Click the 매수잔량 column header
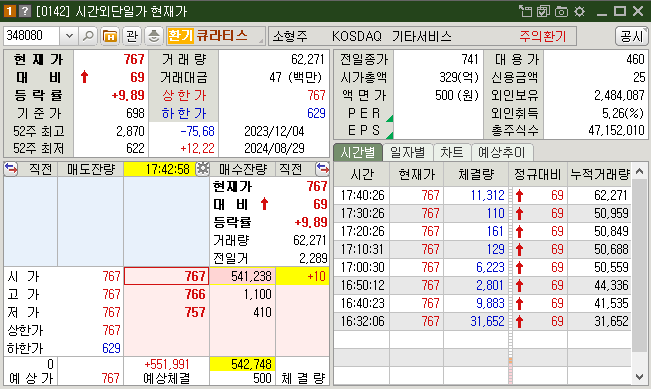This screenshot has width=651, height=389. (x=243, y=169)
